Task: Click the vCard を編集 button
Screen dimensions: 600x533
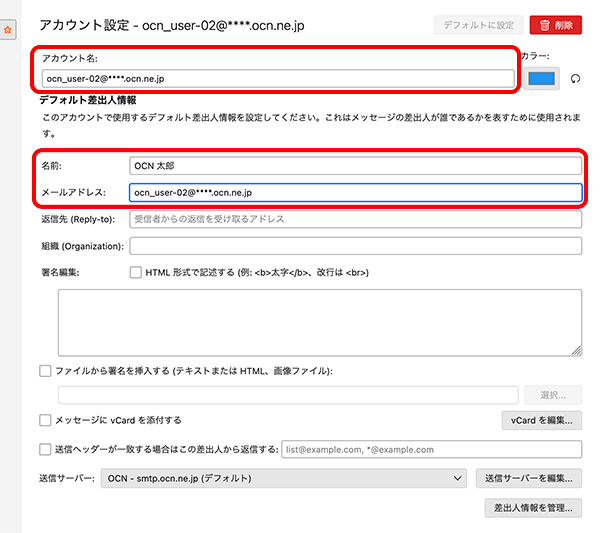Action: point(541,420)
